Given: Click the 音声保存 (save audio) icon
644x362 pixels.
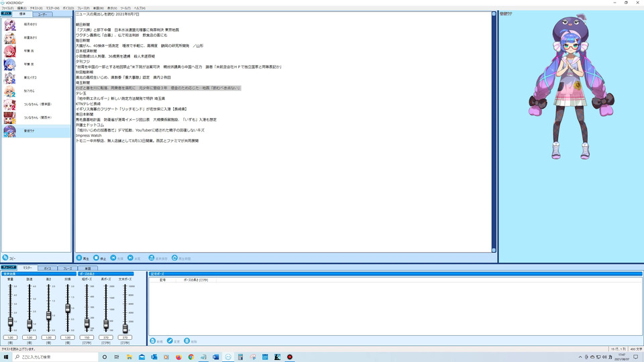Looking at the screenshot, I should (x=152, y=257).
